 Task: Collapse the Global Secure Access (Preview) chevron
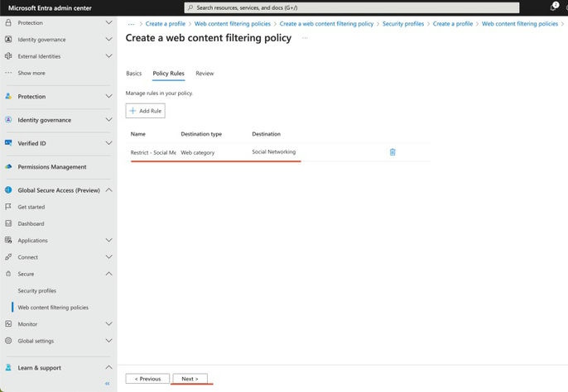pyautogui.click(x=108, y=190)
